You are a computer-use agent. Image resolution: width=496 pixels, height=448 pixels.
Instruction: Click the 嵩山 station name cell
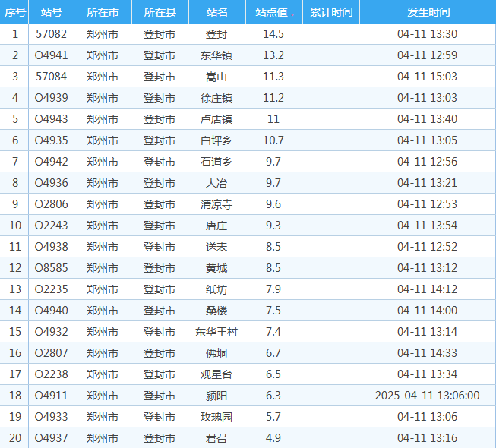click(x=216, y=77)
